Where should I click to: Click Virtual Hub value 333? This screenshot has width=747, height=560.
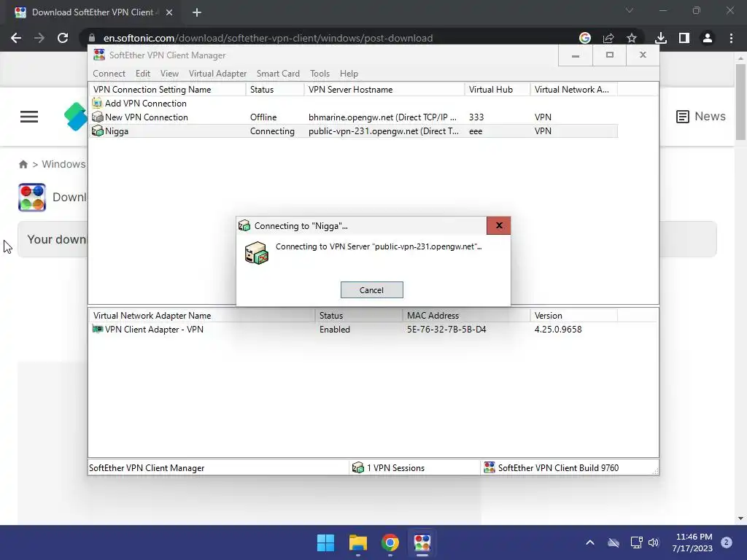coord(476,117)
